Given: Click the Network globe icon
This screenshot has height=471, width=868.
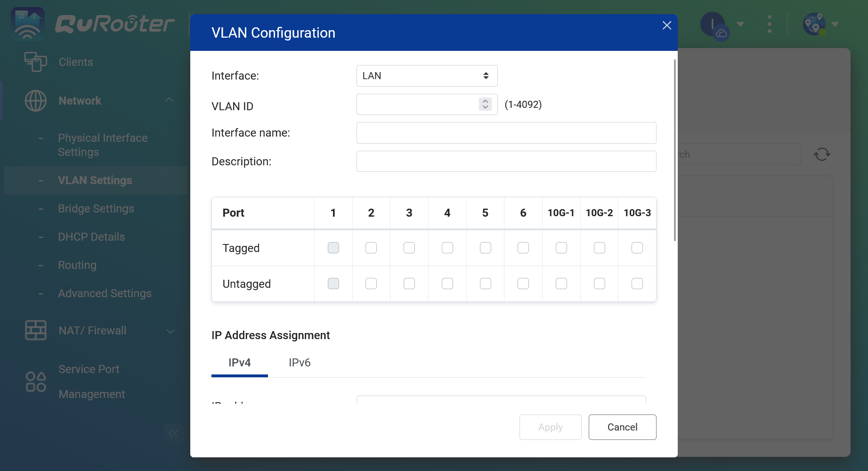Looking at the screenshot, I should 35,101.
